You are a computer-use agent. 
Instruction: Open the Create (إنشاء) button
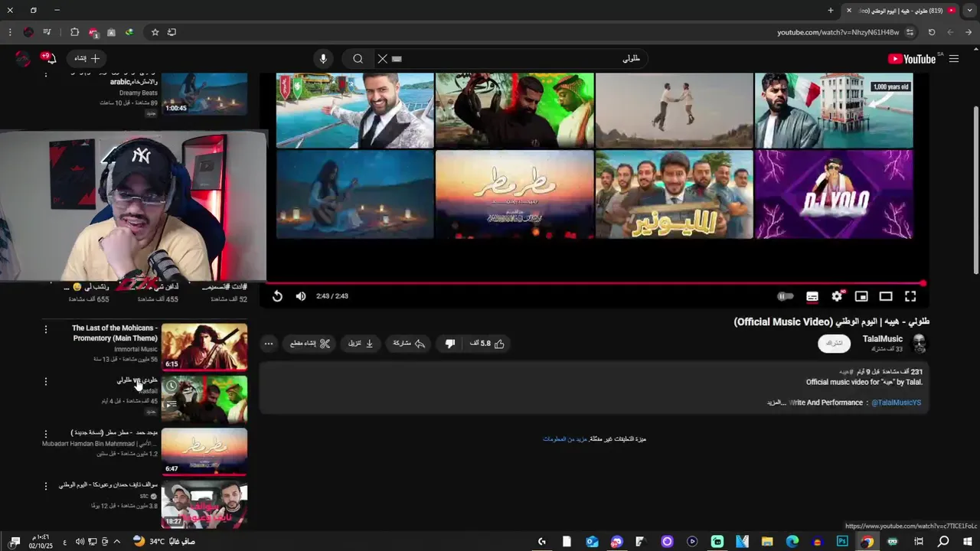[87, 59]
